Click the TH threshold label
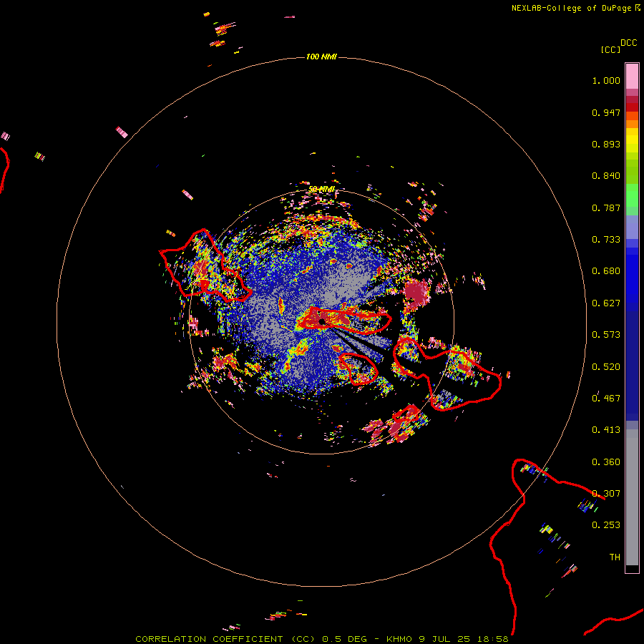The width and height of the screenshot is (644, 644). (x=615, y=557)
